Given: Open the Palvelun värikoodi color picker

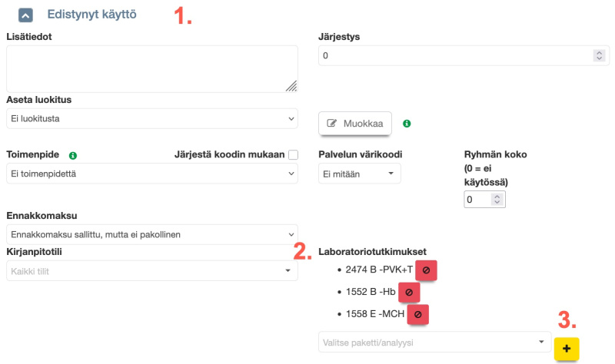Looking at the screenshot, I should coord(359,174).
